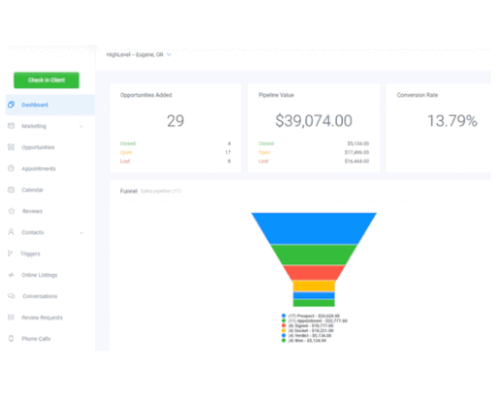
Task: Open Calendar in the sidebar
Action: [x=32, y=190]
